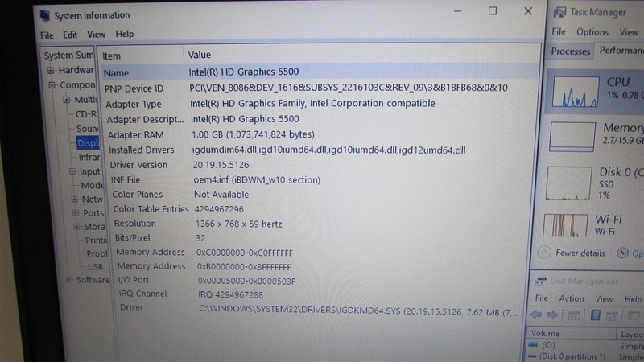644x362 pixels.
Task: Select the Memory performance graph thumbnail
Action: click(572, 137)
